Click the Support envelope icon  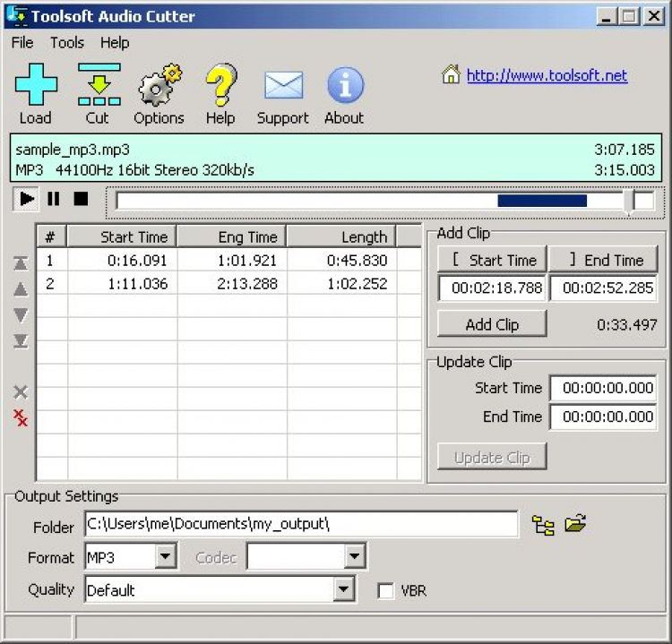pyautogui.click(x=283, y=85)
